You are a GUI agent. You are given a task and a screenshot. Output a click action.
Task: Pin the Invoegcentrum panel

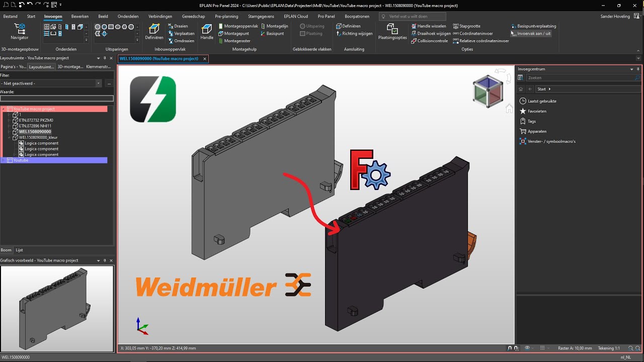[638, 69]
